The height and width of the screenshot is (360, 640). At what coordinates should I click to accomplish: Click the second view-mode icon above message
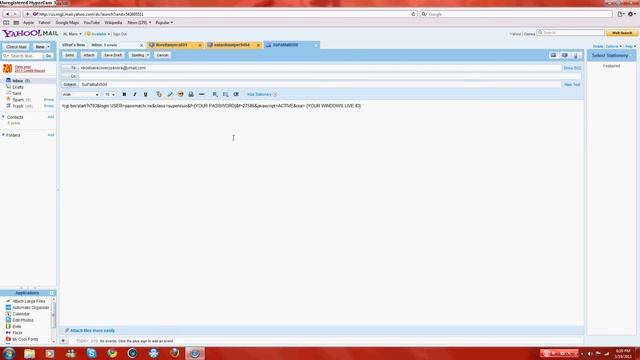click(564, 55)
